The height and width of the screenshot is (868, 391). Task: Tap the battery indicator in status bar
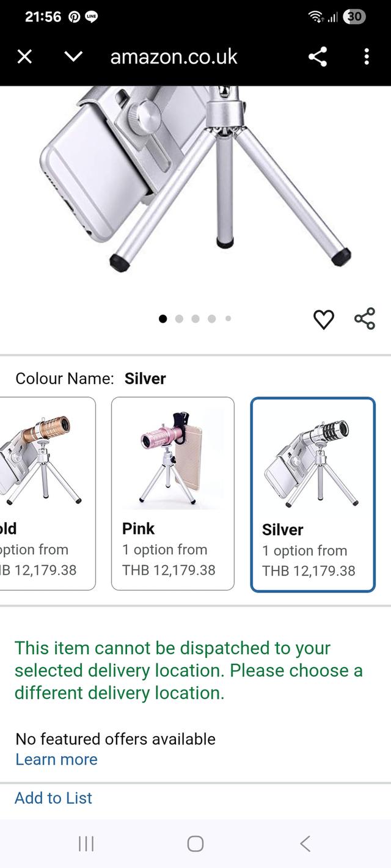click(355, 17)
